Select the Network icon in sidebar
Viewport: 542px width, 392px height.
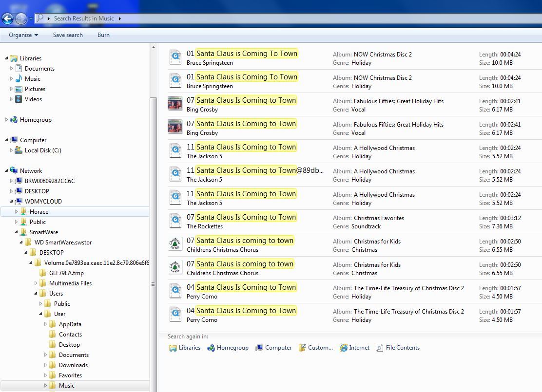[14, 170]
